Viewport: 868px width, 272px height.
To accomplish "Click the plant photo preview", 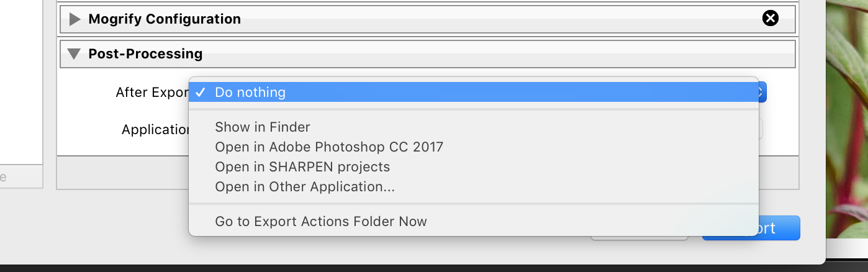I will click(848, 124).
